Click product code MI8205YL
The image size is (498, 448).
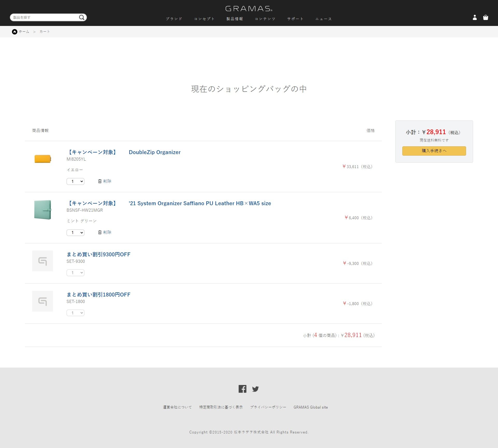pos(76,159)
